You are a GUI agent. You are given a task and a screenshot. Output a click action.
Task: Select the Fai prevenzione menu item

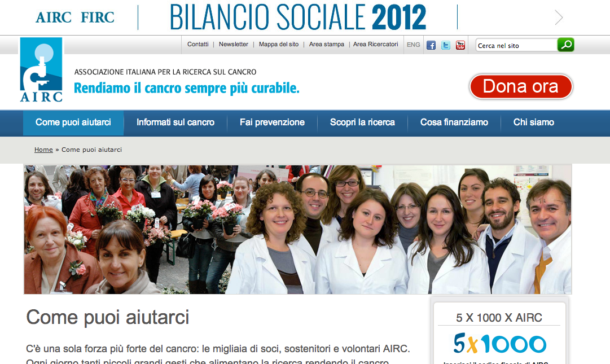point(272,122)
